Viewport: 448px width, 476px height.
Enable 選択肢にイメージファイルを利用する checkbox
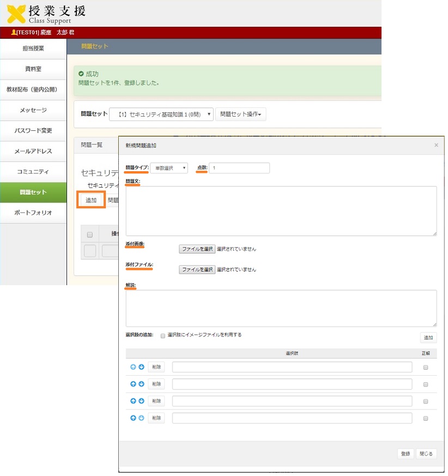(163, 336)
